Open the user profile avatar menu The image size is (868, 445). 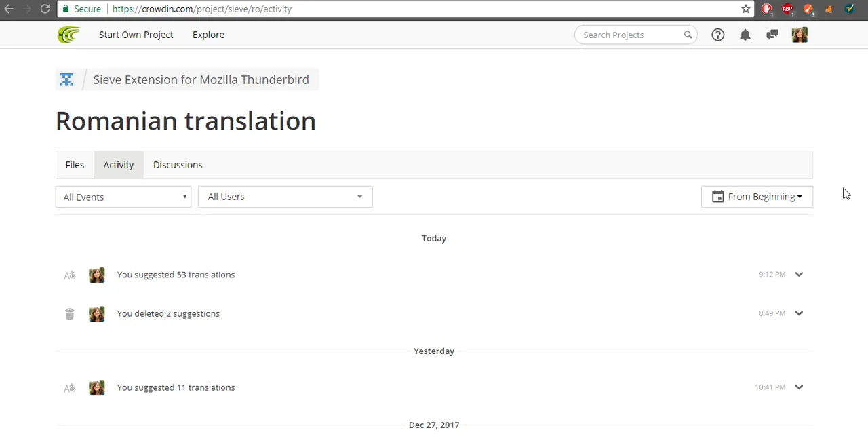coord(800,35)
